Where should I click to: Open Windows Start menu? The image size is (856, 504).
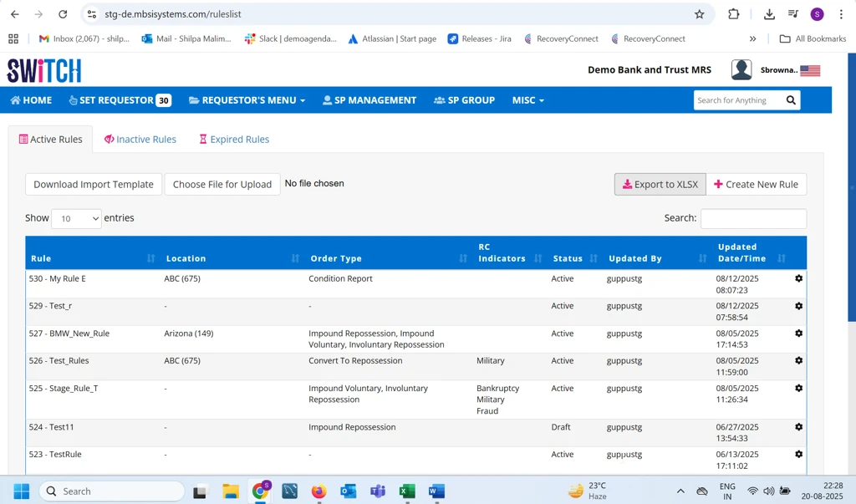(21, 491)
